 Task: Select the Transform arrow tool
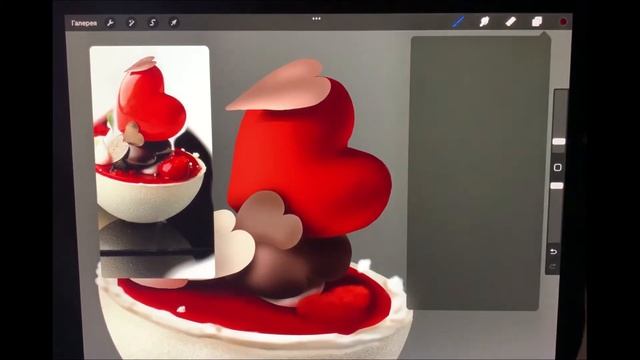173,23
